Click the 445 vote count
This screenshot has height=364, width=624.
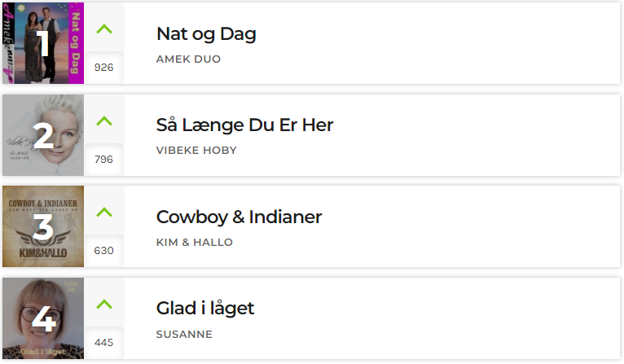104,343
